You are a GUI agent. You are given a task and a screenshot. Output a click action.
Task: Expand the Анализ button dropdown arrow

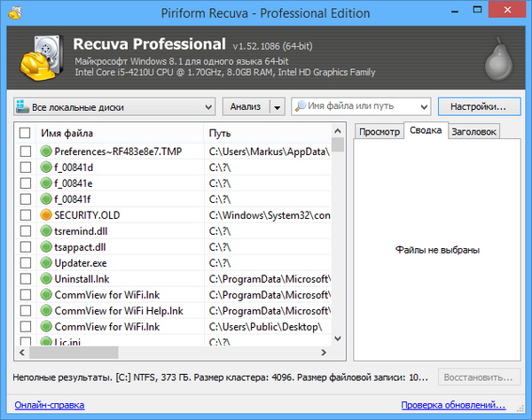click(x=277, y=107)
